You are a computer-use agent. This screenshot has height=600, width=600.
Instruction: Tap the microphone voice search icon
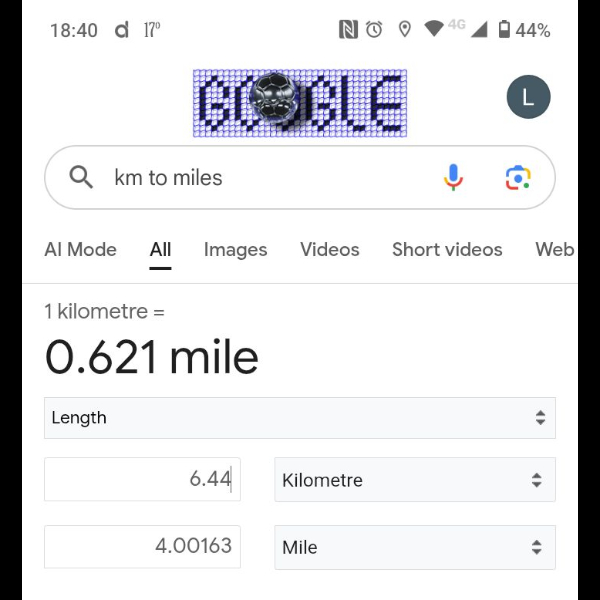click(453, 178)
